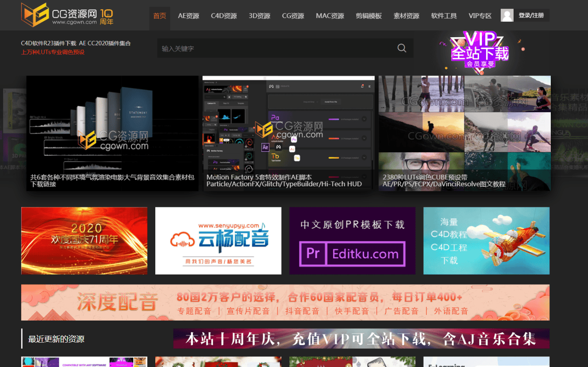Open the VIP专区 section
The width and height of the screenshot is (588, 367).
[x=480, y=15]
